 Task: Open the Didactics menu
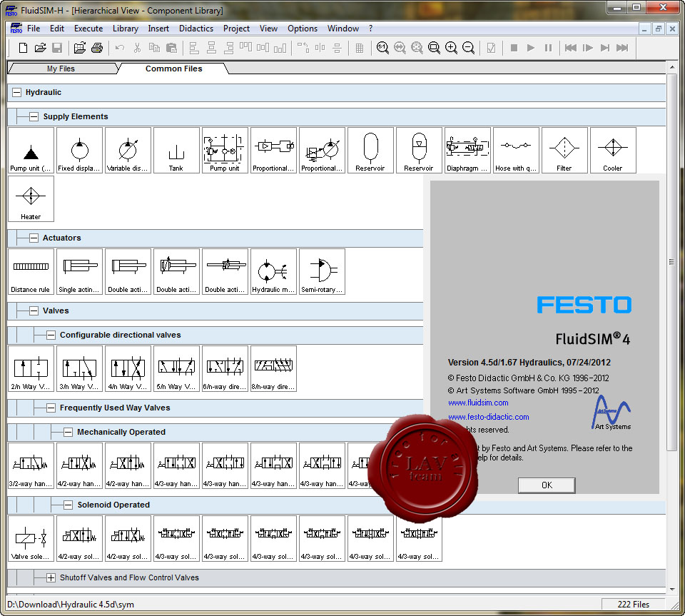[x=196, y=29]
